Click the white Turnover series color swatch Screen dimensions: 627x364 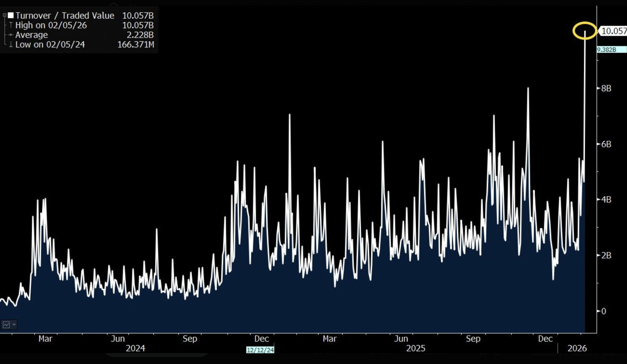coord(11,16)
